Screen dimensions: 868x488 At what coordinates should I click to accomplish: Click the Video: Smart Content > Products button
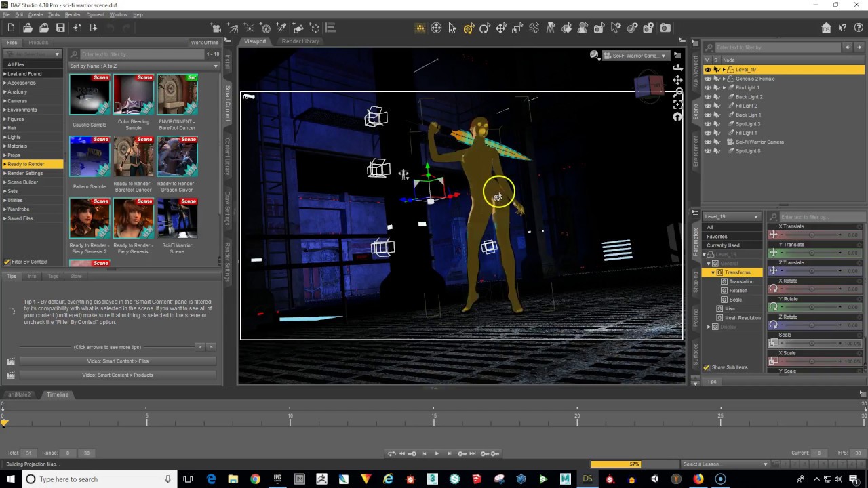click(x=118, y=375)
